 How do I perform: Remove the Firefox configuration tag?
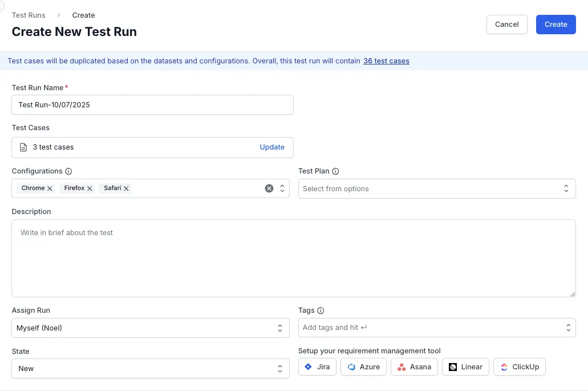90,188
